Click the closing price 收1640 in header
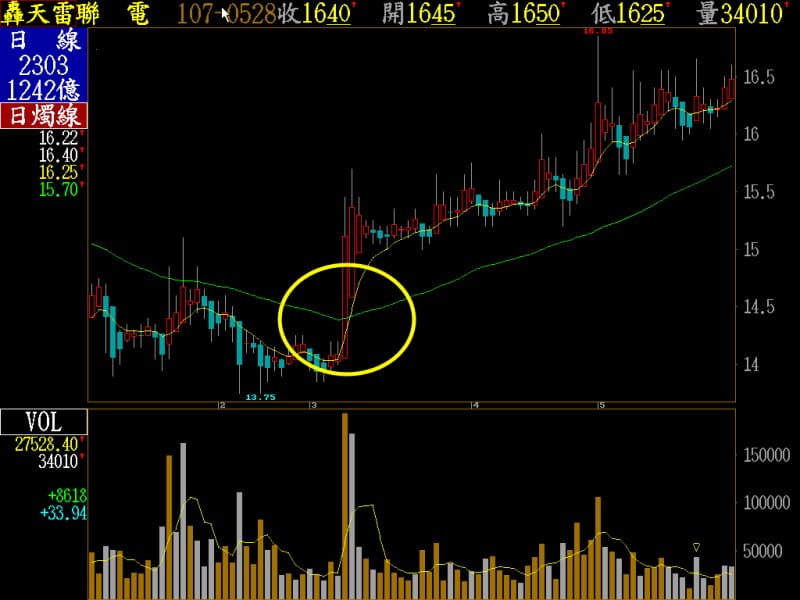Image resolution: width=800 pixels, height=600 pixels. tap(316, 14)
